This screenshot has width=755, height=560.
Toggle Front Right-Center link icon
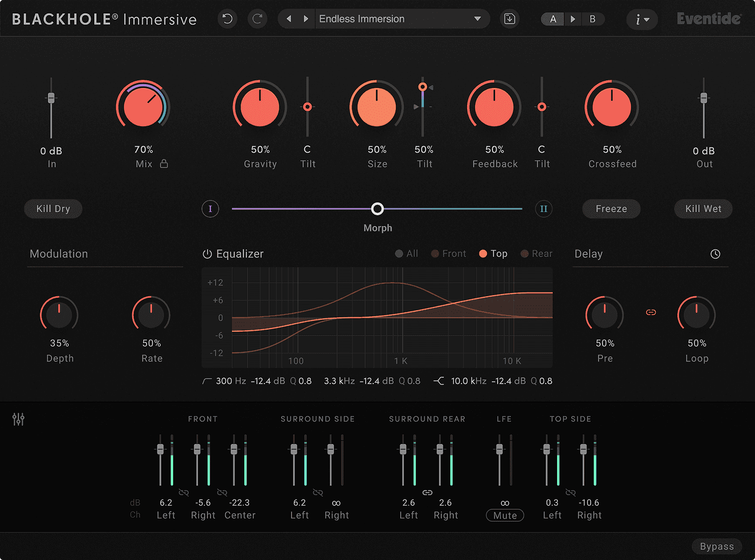222,493
